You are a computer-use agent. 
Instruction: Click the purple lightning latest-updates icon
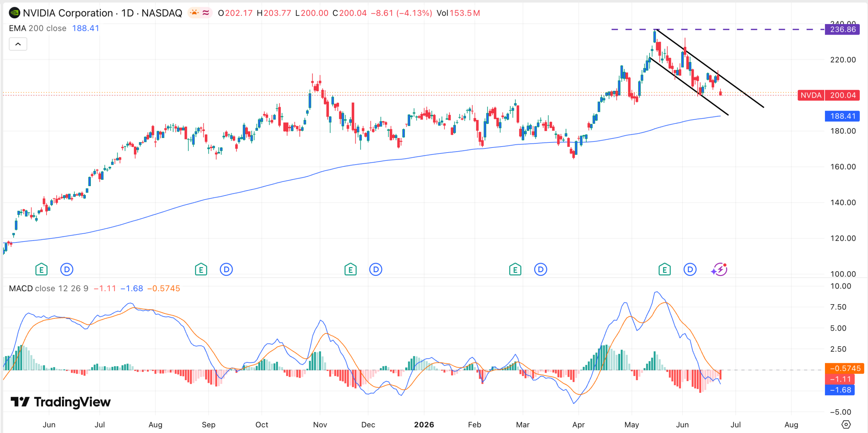(719, 270)
